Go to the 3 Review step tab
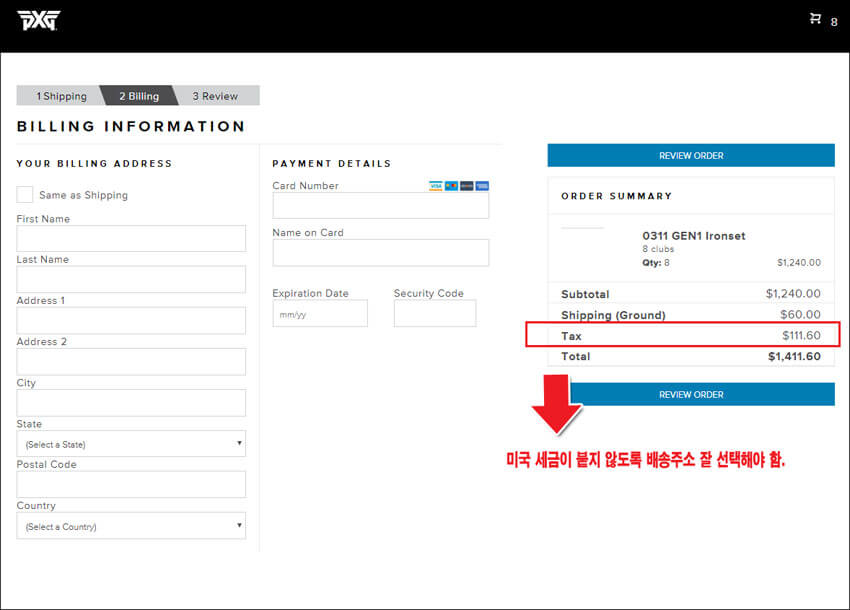The height and width of the screenshot is (610, 850). coord(215,96)
